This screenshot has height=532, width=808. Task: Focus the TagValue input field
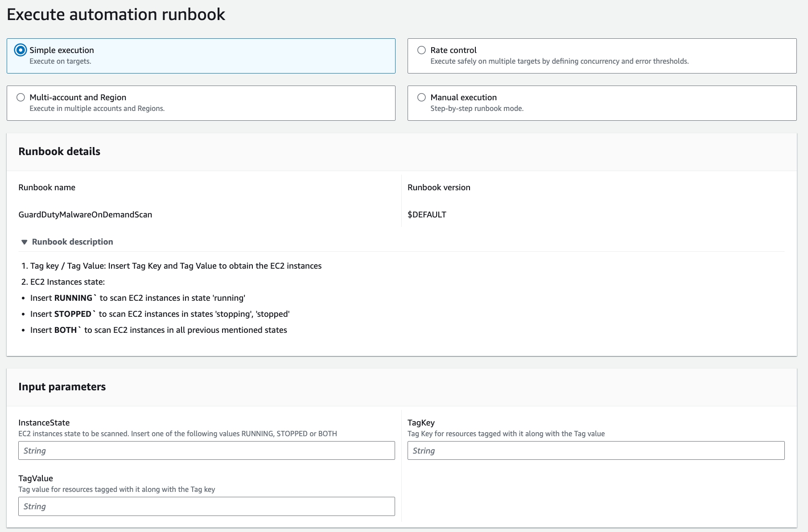[206, 506]
